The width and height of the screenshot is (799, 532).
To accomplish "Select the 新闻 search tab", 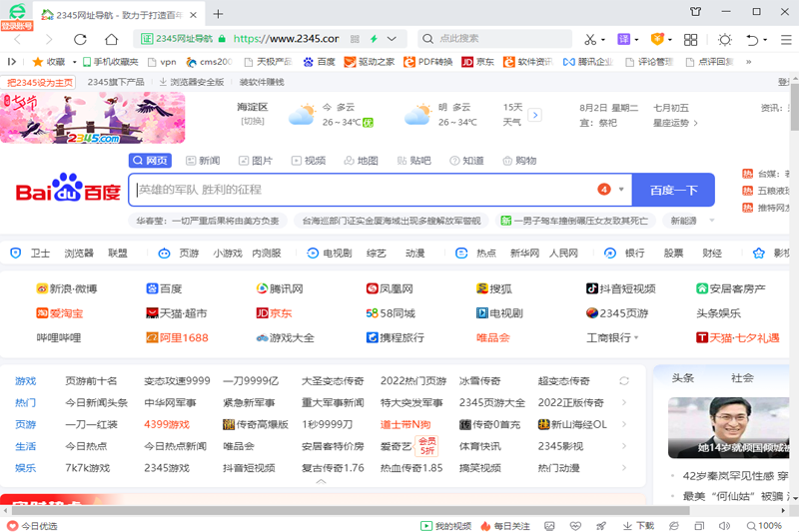I will [x=203, y=161].
